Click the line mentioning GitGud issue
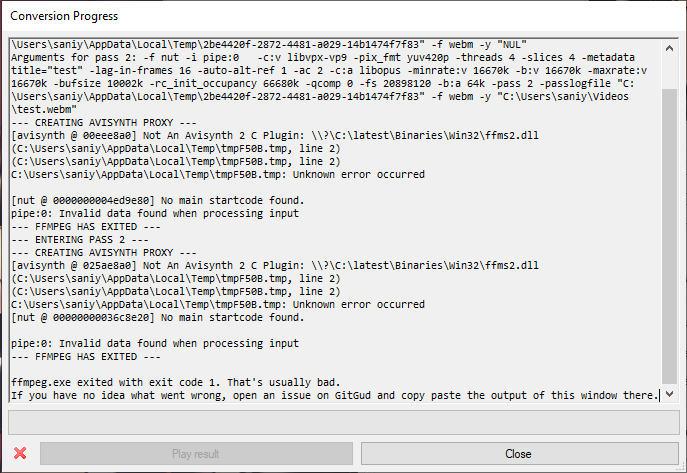687x473 pixels. tap(335, 395)
